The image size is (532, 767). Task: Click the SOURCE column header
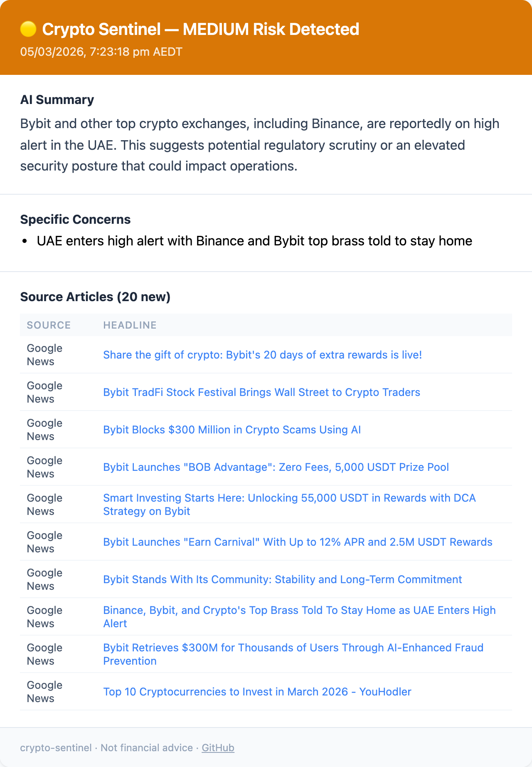pos(49,325)
